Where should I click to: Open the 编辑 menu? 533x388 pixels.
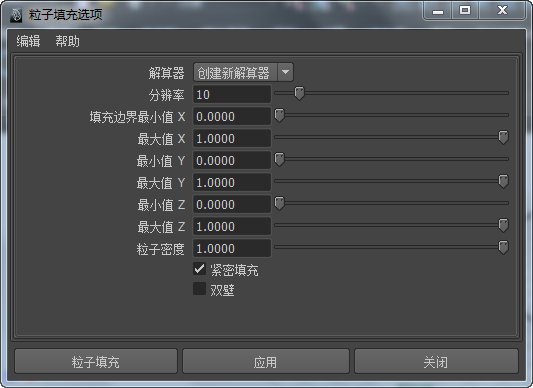[x=28, y=41]
